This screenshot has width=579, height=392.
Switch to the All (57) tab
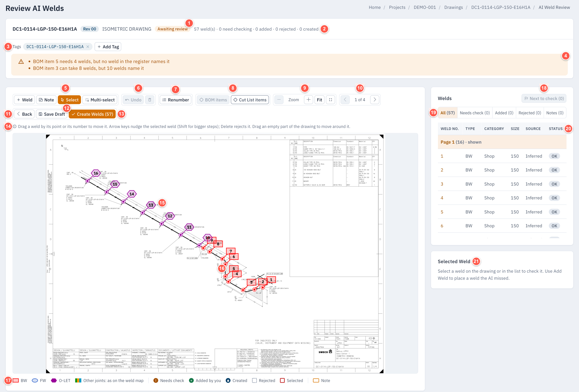point(447,113)
